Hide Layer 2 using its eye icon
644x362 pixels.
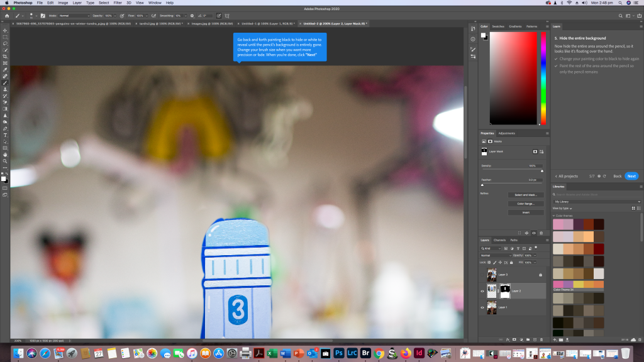coord(483,291)
